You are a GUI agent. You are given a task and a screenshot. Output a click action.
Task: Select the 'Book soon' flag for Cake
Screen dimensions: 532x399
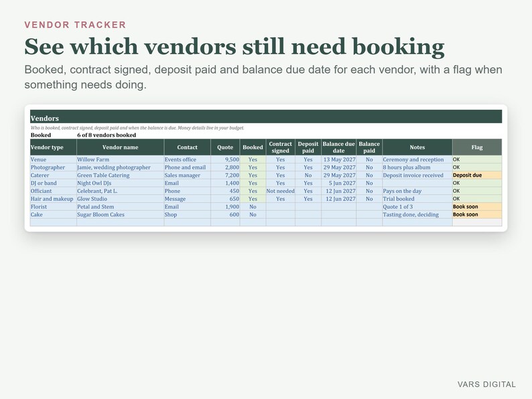[x=477, y=215]
